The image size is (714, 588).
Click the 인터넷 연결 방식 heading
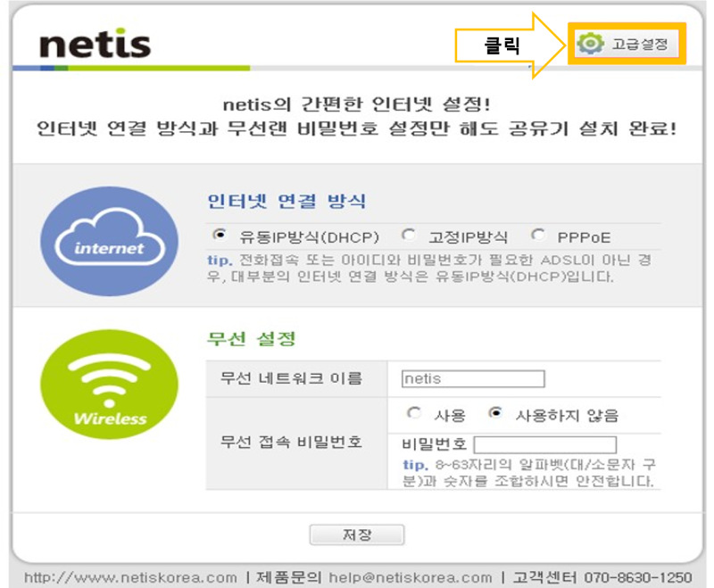(x=286, y=201)
